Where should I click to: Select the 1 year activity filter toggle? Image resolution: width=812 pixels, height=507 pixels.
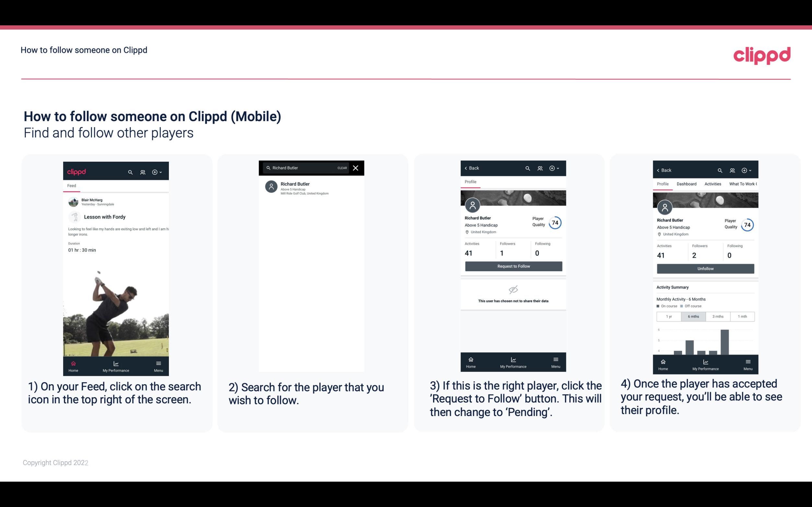tap(668, 316)
